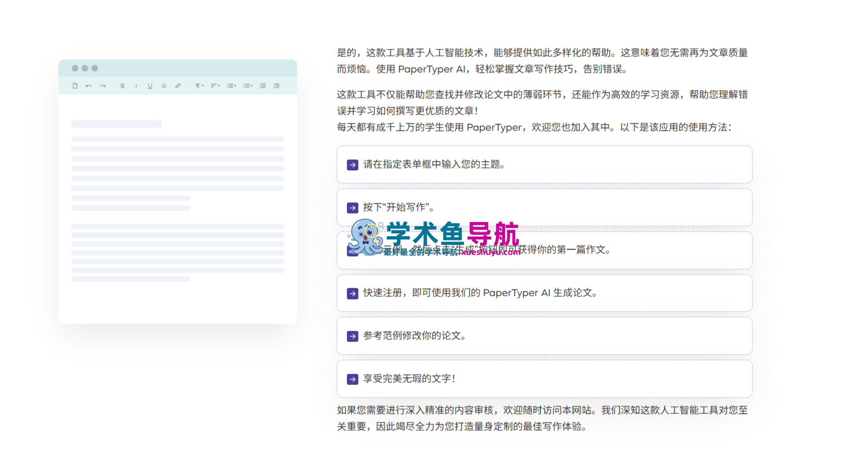Click arrow icon beside 请在指定表单框中输入您的主题
Screen dimensions: 868x475
pos(352,165)
